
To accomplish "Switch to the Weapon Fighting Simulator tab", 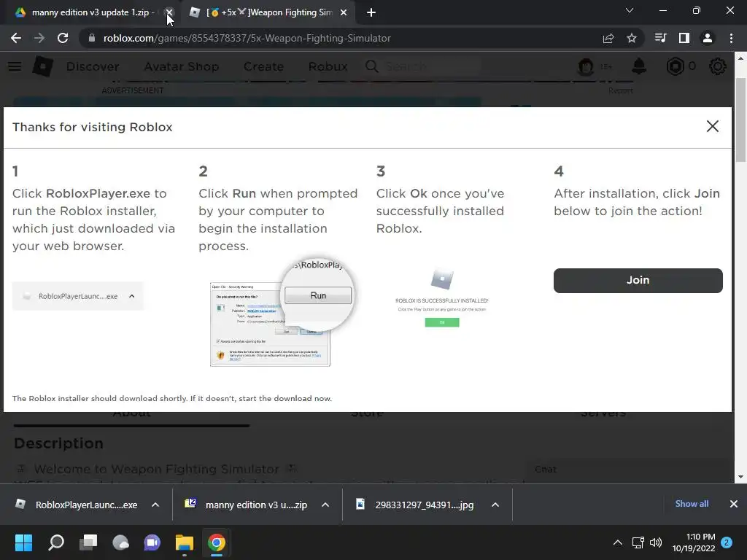I will tap(269, 12).
